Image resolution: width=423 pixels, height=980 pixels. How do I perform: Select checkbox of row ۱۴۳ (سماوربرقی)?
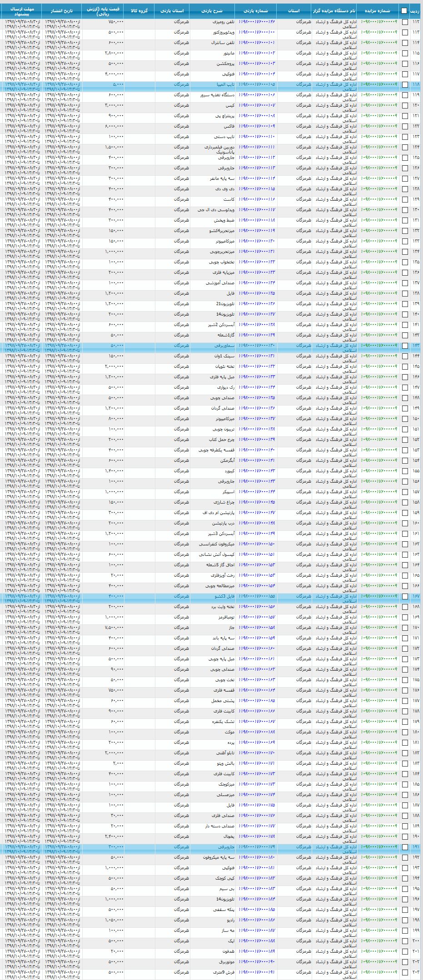tap(405, 346)
